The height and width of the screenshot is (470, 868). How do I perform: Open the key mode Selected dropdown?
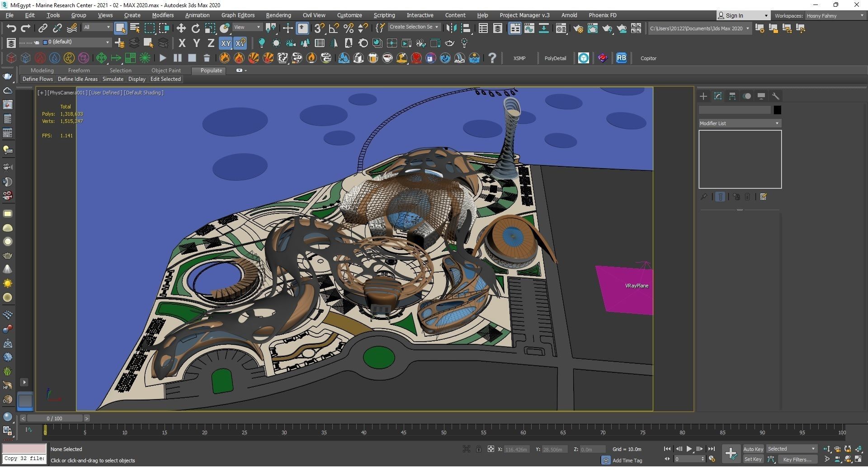point(791,449)
